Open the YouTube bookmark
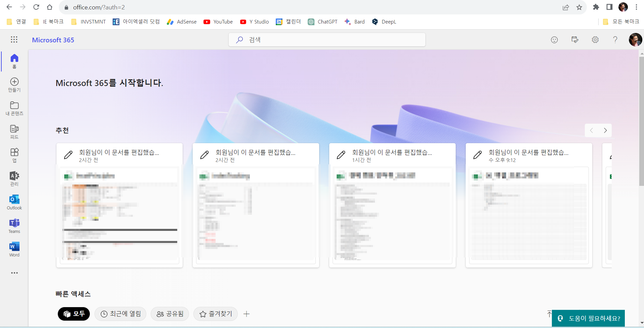This screenshot has width=644, height=328. pos(218,22)
